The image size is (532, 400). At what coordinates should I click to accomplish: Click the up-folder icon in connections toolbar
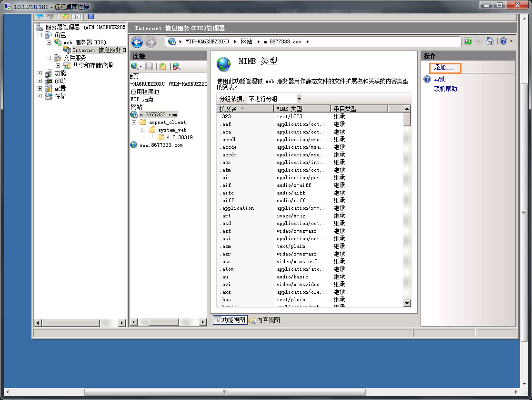pyautogui.click(x=162, y=66)
